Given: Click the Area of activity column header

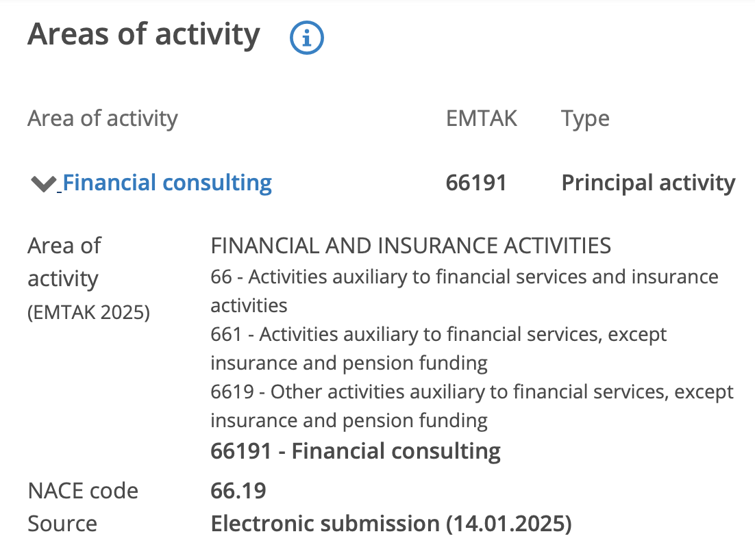Looking at the screenshot, I should pos(103,118).
